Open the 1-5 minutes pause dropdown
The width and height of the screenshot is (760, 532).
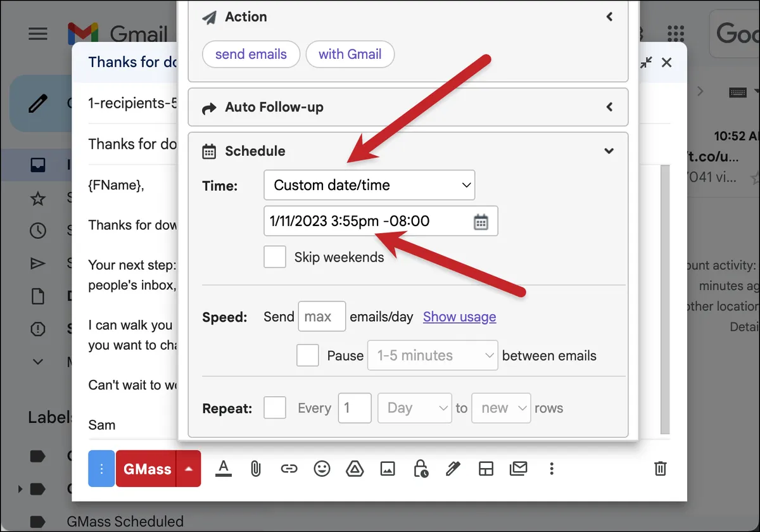434,355
